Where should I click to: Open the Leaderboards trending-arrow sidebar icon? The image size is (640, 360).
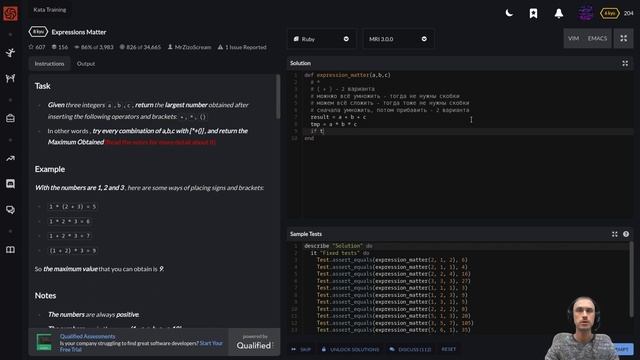point(10,158)
